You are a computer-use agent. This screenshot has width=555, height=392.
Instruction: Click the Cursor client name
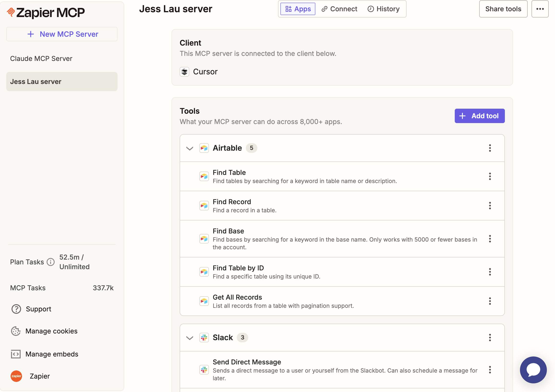pyautogui.click(x=205, y=71)
